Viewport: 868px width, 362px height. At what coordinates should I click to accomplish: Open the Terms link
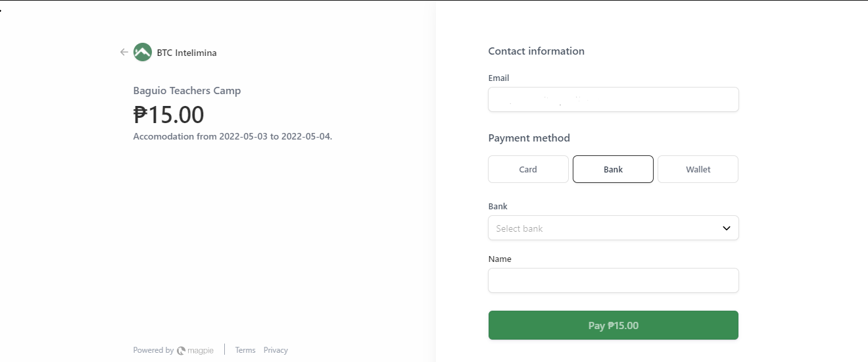(x=245, y=350)
